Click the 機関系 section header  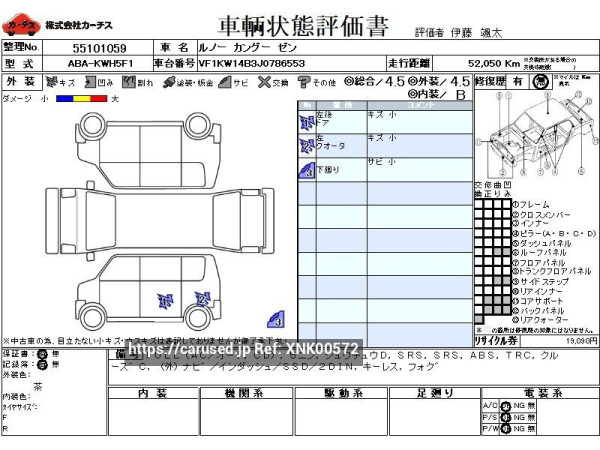tap(244, 393)
